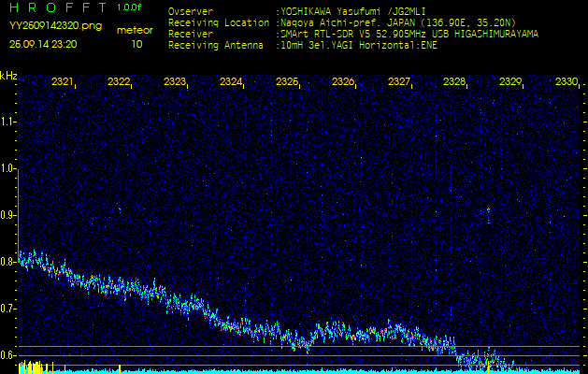Click the version number 1.0.0f
588x374 pixels.
click(x=130, y=7)
